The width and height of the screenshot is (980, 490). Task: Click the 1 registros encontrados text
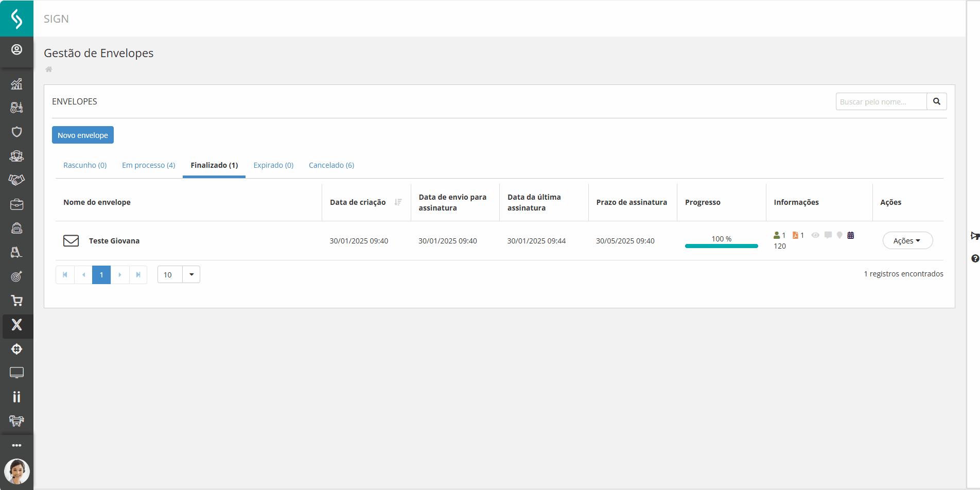904,274
